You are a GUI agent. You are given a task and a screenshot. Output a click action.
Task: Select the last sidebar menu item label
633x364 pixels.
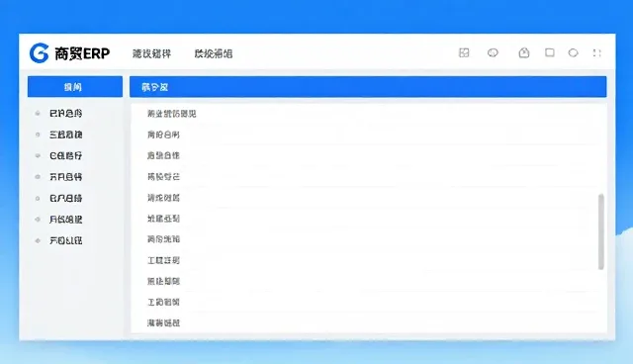(66, 240)
